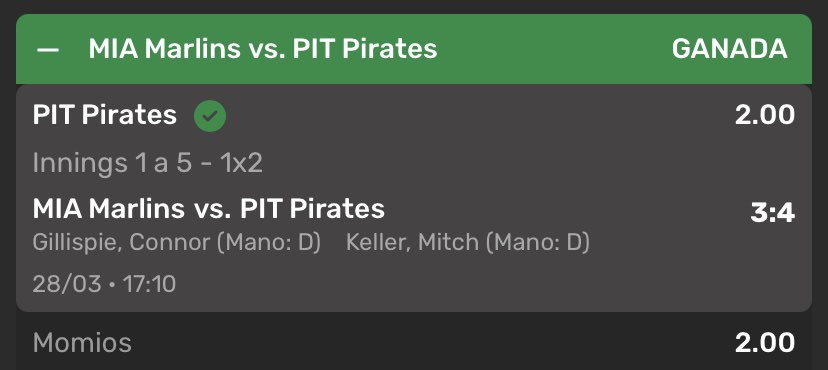Click the green bet header bar
Screen dimensions: 828x370
pos(414,49)
